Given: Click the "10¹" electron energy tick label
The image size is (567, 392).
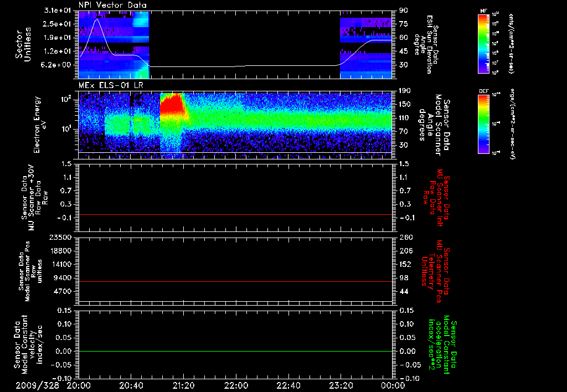Looking at the screenshot, I should [x=66, y=129].
